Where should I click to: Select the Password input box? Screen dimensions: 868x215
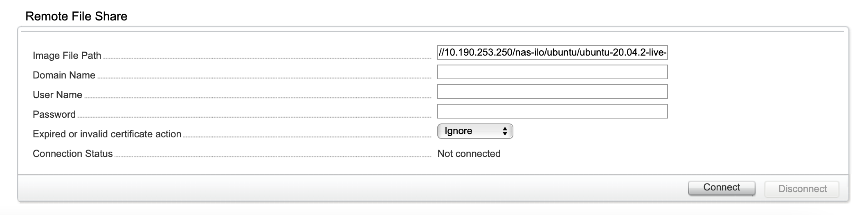click(552, 111)
